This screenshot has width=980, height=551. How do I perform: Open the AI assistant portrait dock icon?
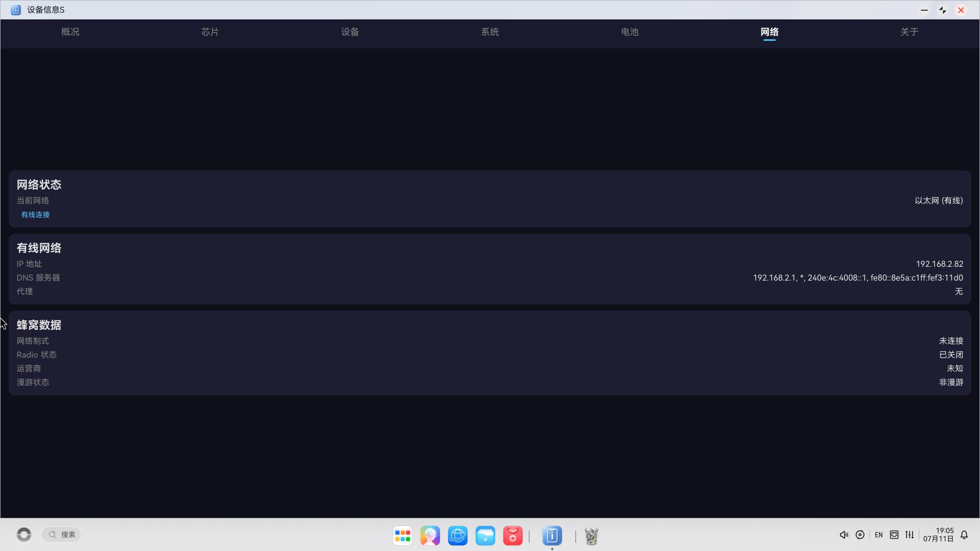click(x=430, y=536)
